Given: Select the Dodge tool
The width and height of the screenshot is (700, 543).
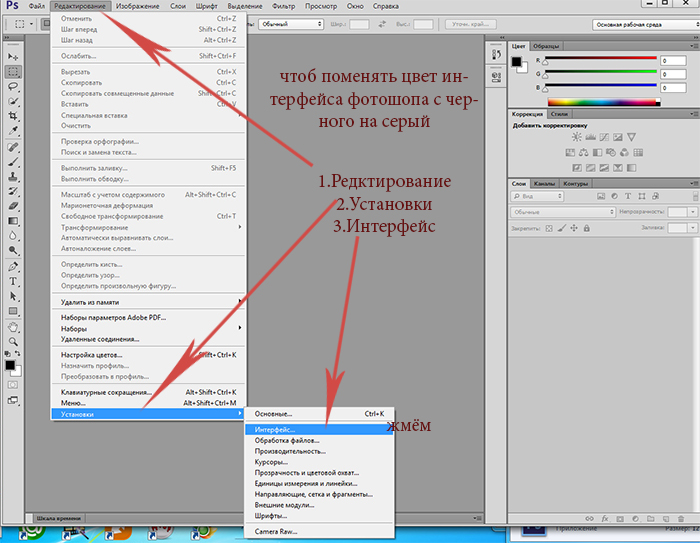Looking at the screenshot, I should [x=13, y=251].
